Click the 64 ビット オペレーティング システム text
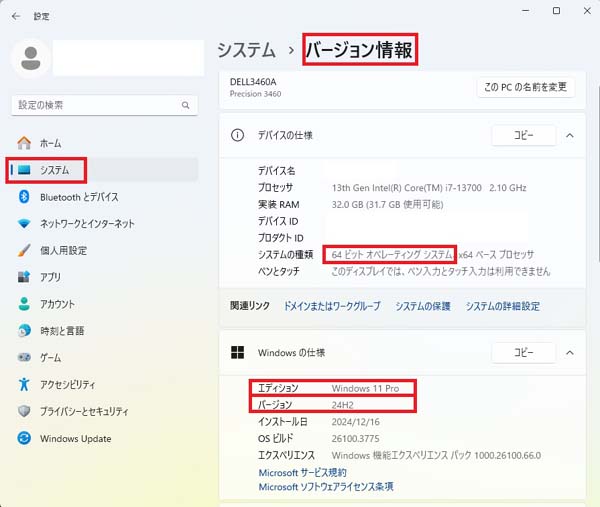 click(x=392, y=254)
